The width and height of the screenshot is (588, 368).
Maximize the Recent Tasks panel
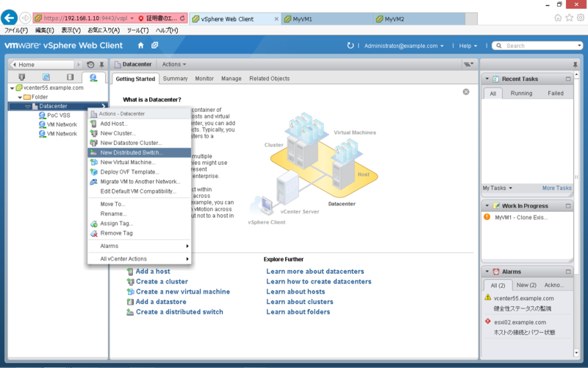(x=568, y=79)
